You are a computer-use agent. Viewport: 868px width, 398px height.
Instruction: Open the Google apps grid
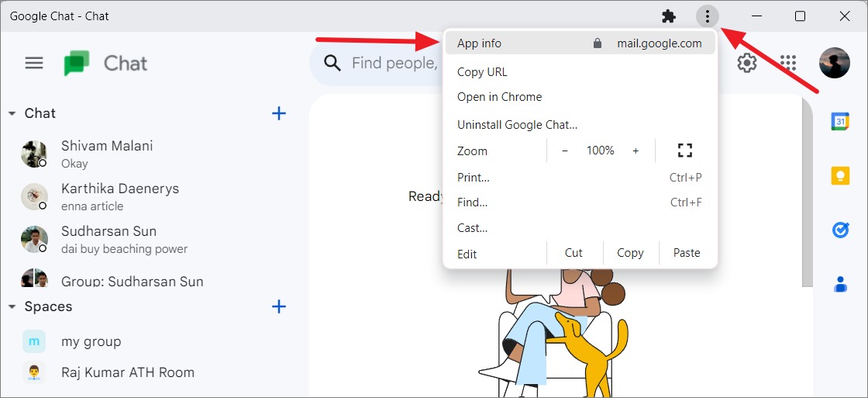pyautogui.click(x=787, y=63)
